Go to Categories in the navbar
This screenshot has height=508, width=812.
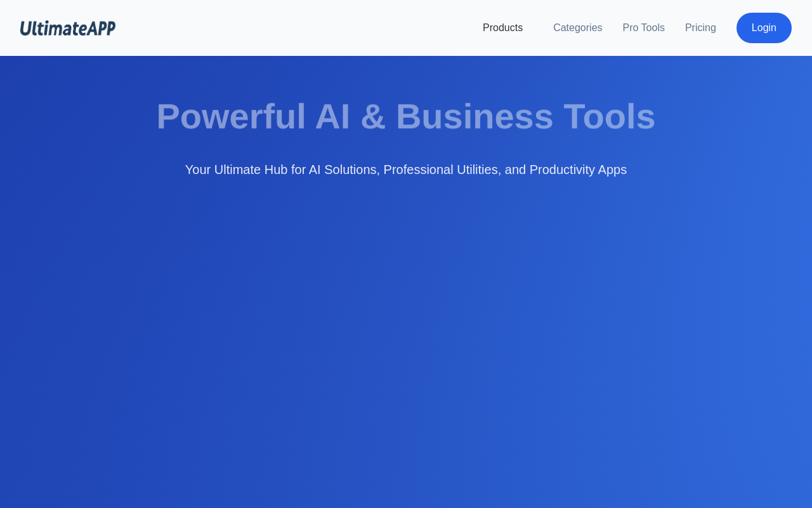pyautogui.click(x=577, y=28)
